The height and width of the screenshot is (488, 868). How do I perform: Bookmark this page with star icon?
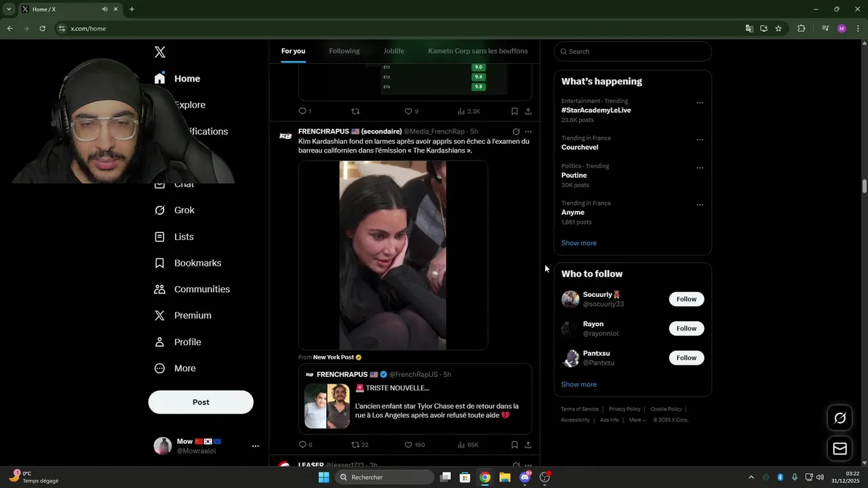(778, 28)
